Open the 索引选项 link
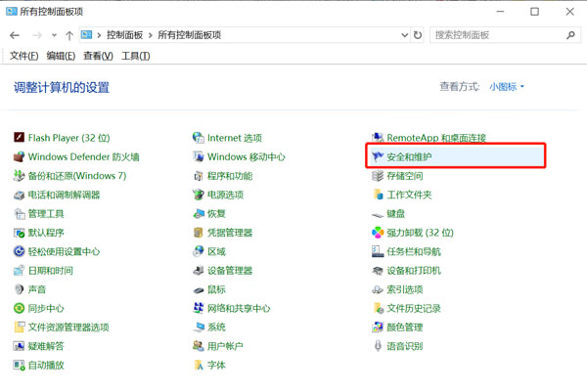587x392 pixels. click(x=405, y=289)
